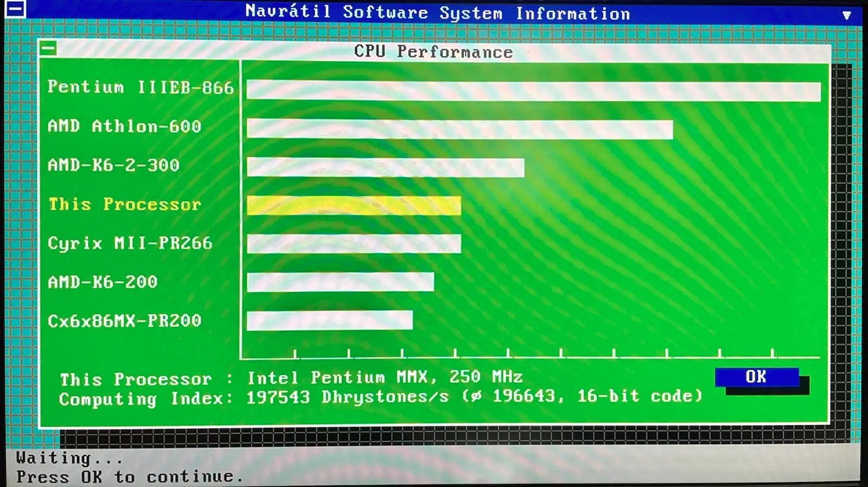Select the Cyrix MII-PR266 label
868x487 pixels.
tap(130, 243)
